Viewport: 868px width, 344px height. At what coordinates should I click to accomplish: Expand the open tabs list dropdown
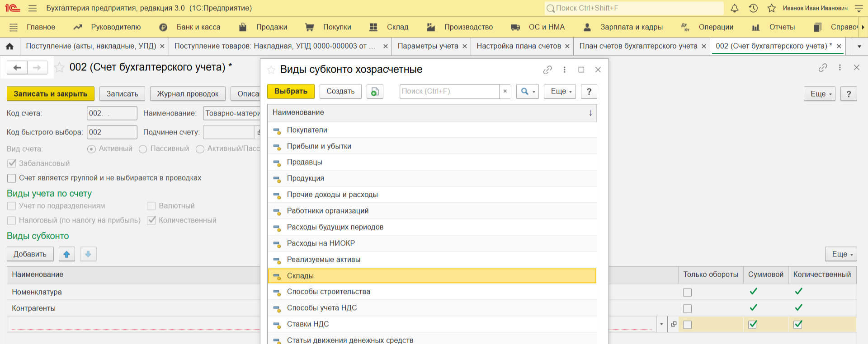coord(859,46)
